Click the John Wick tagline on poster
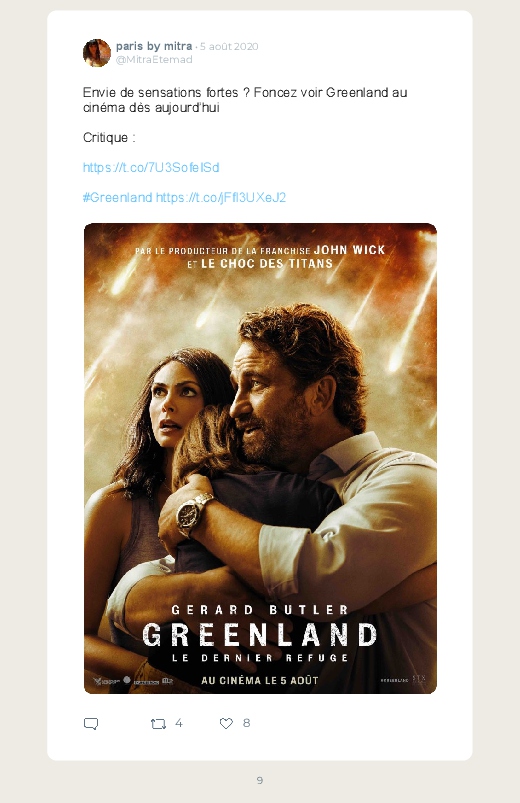This screenshot has height=803, width=520. tap(260, 257)
